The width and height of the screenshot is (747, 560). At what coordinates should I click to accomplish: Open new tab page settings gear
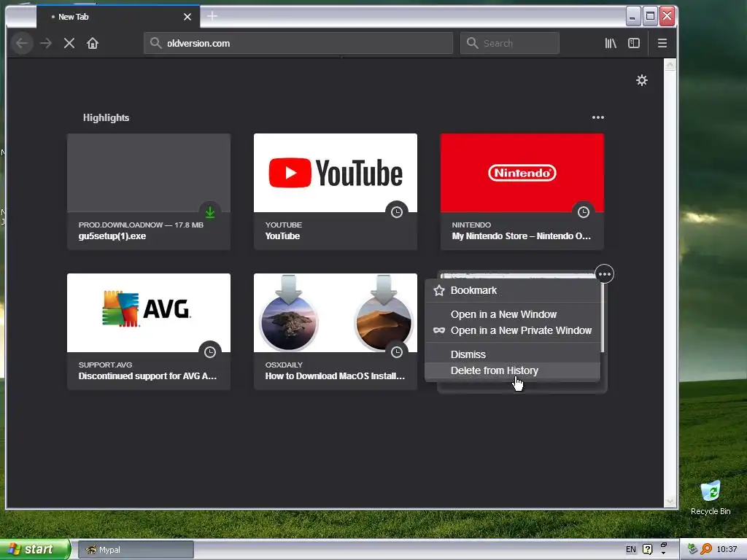642,80
